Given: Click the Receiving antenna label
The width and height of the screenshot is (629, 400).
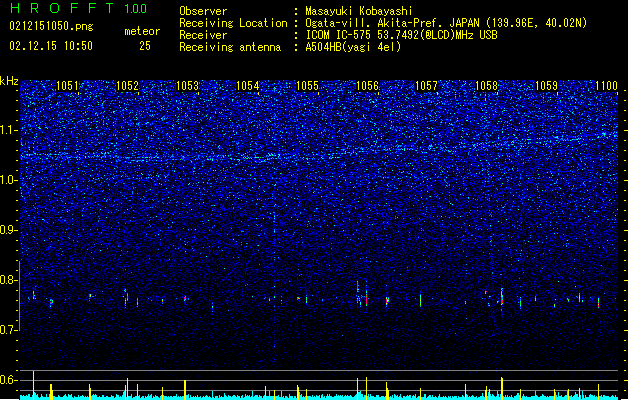Looking at the screenshot, I should (x=230, y=47).
